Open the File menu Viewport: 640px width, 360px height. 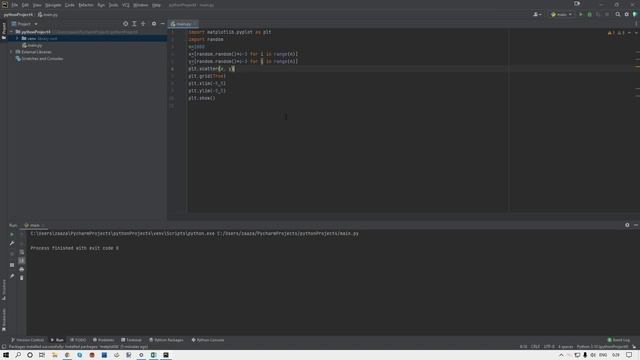(15, 5)
